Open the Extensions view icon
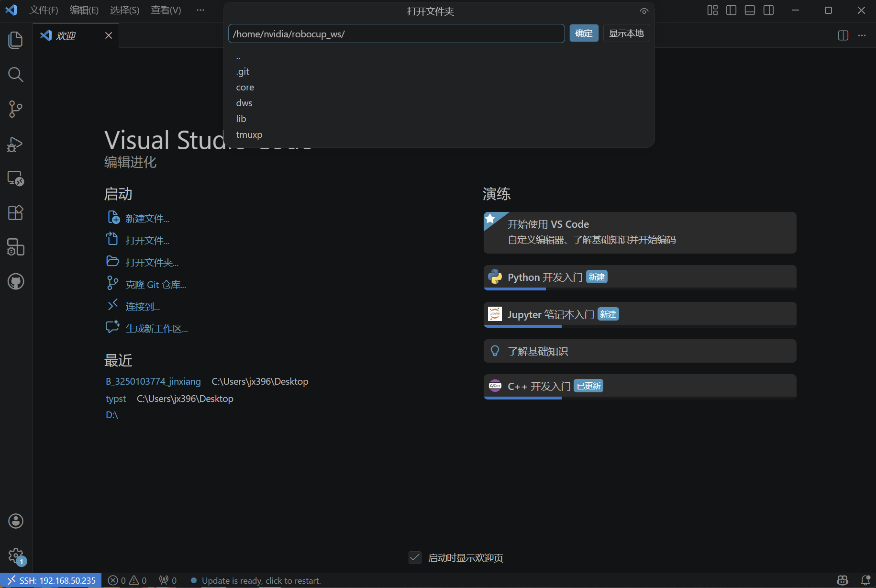This screenshot has width=876, height=588. [16, 213]
